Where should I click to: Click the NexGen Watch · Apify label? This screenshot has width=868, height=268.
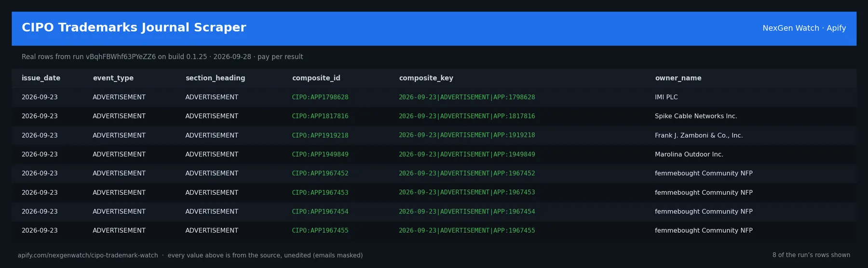coord(804,28)
